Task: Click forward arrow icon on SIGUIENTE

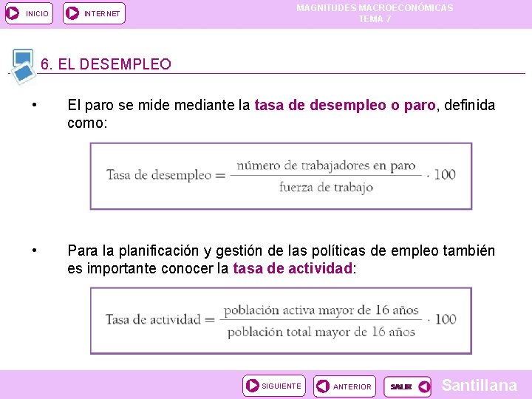Action: pos(253,386)
